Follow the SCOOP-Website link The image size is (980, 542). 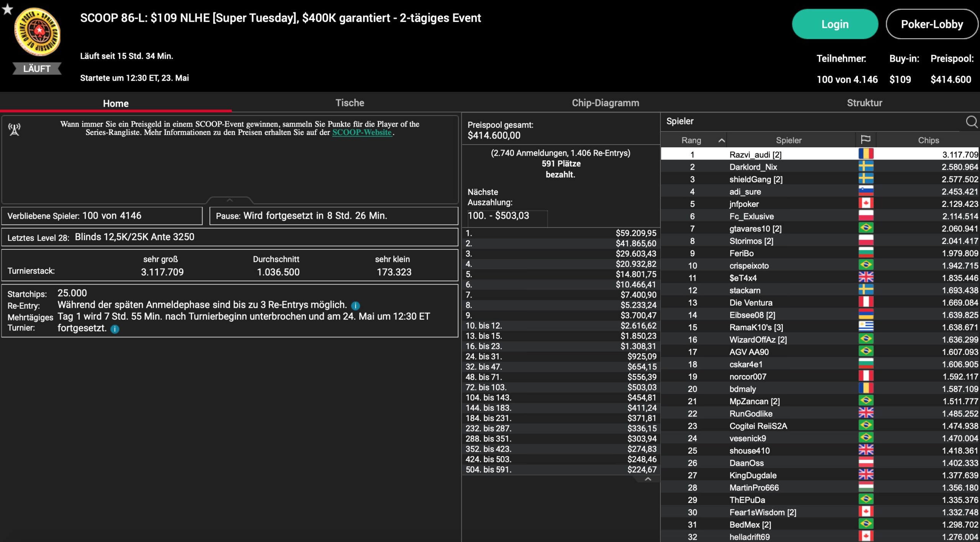pyautogui.click(x=362, y=132)
